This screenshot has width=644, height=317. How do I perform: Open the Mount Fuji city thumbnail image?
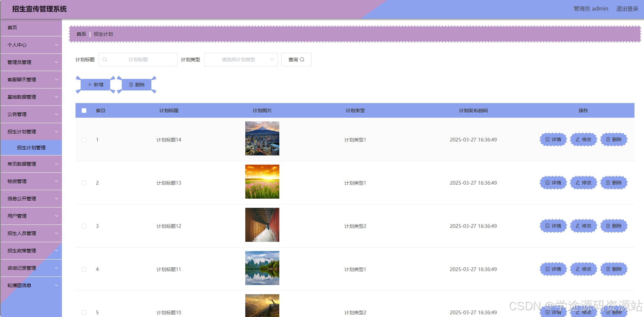262,138
